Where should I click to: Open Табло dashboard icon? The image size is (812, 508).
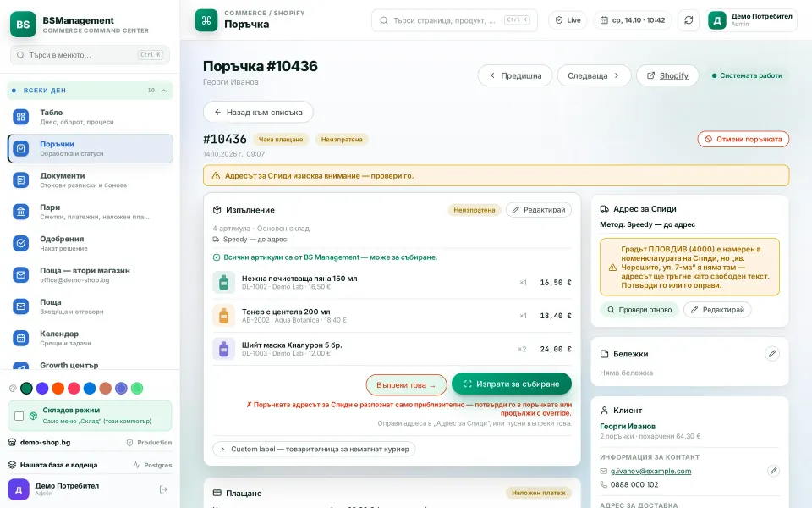pos(20,117)
